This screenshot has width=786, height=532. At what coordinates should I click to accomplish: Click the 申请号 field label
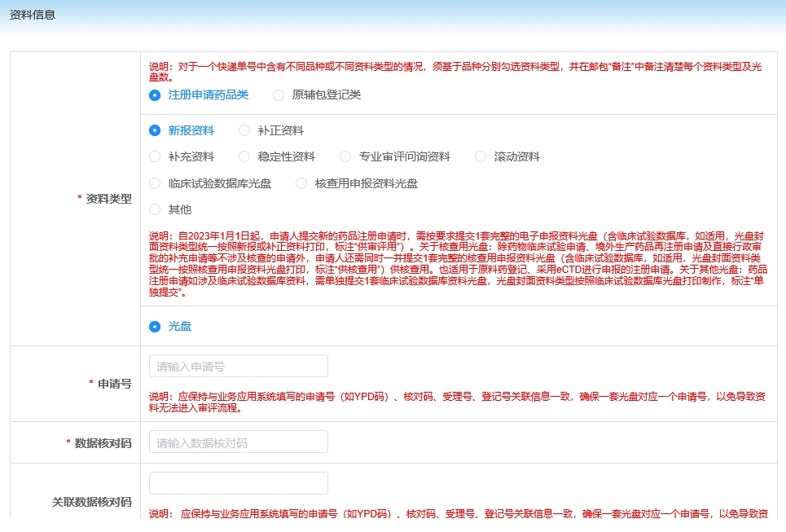(x=116, y=383)
